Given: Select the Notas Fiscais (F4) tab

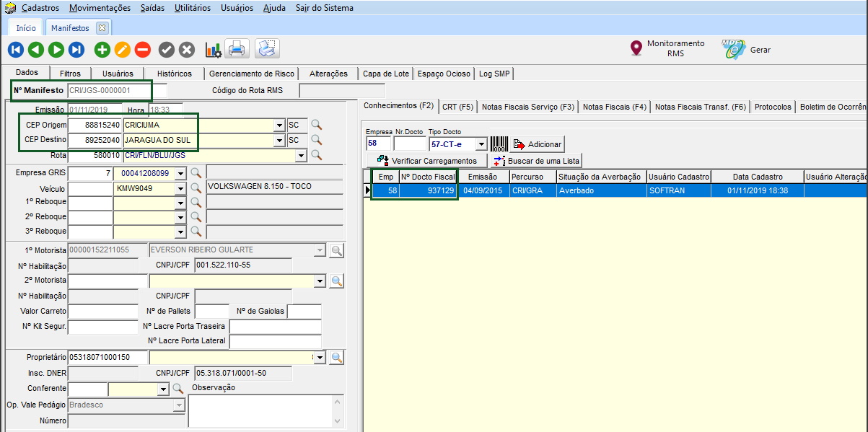Looking at the screenshot, I should coord(614,107).
